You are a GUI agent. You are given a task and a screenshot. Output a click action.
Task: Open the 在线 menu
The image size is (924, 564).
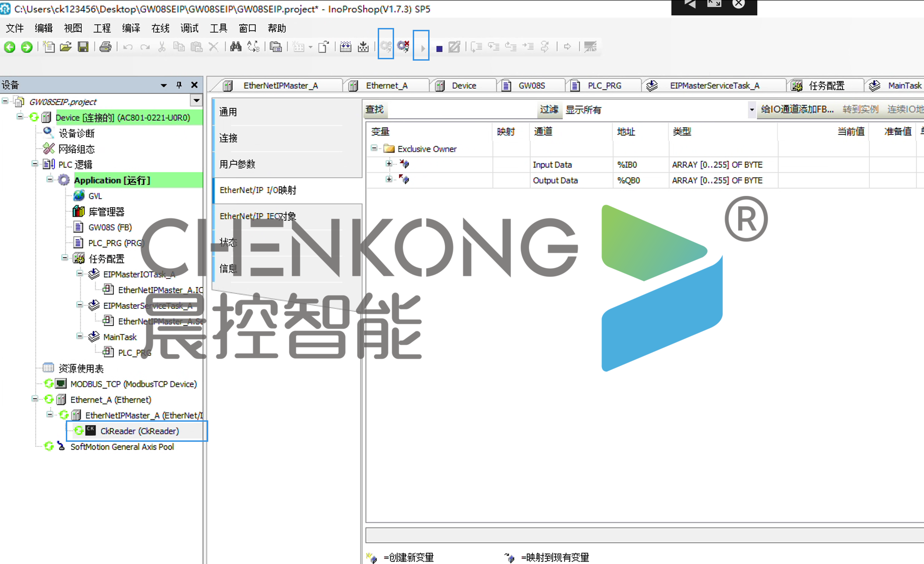(160, 28)
